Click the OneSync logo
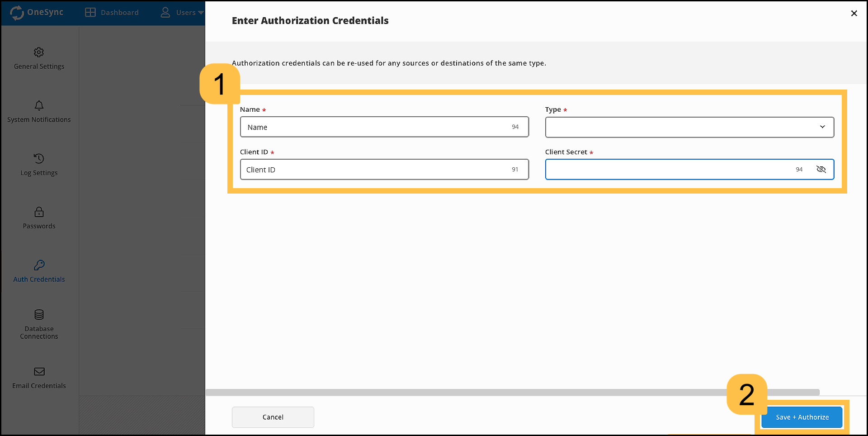This screenshot has height=436, width=868. coord(36,12)
